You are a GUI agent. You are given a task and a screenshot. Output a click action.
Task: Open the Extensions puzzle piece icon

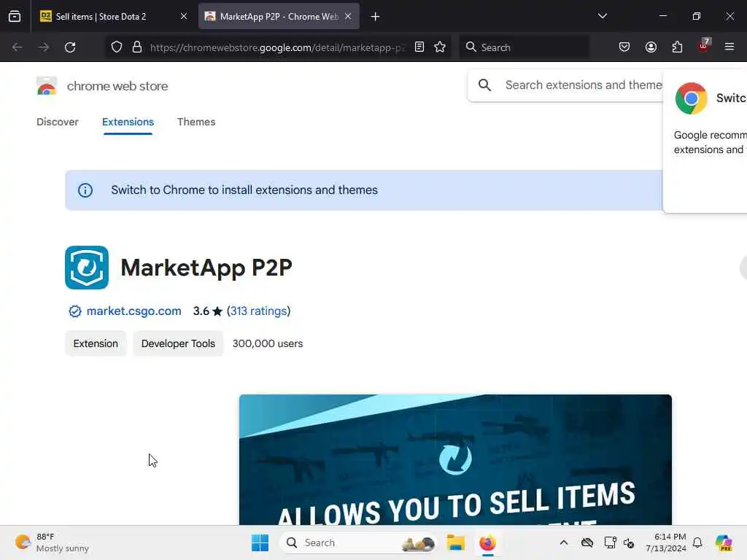coord(677,47)
